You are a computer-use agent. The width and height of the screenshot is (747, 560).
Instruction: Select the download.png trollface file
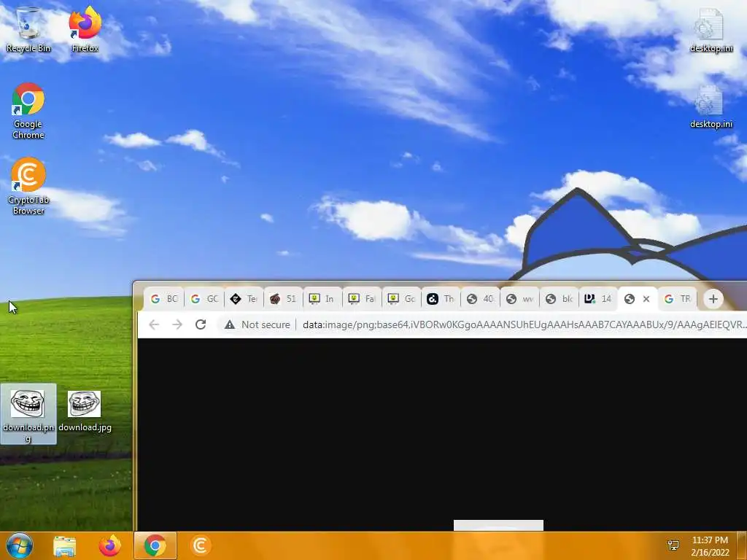click(28, 414)
